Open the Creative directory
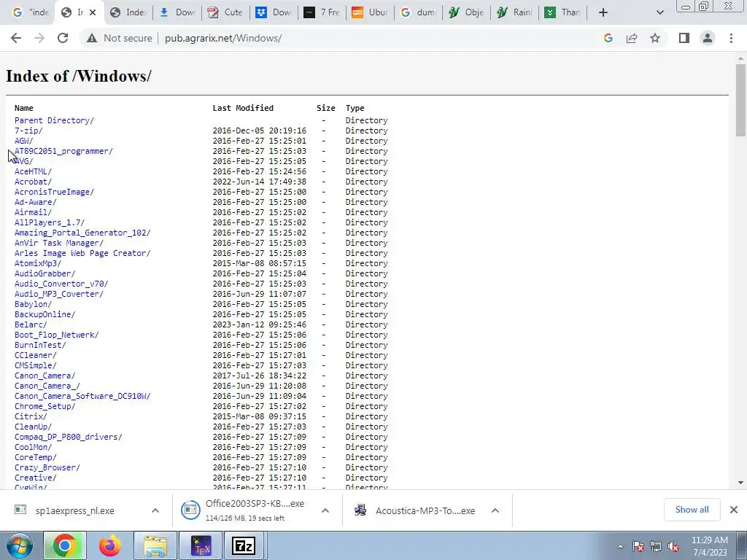This screenshot has height=560, width=747. coord(35,478)
